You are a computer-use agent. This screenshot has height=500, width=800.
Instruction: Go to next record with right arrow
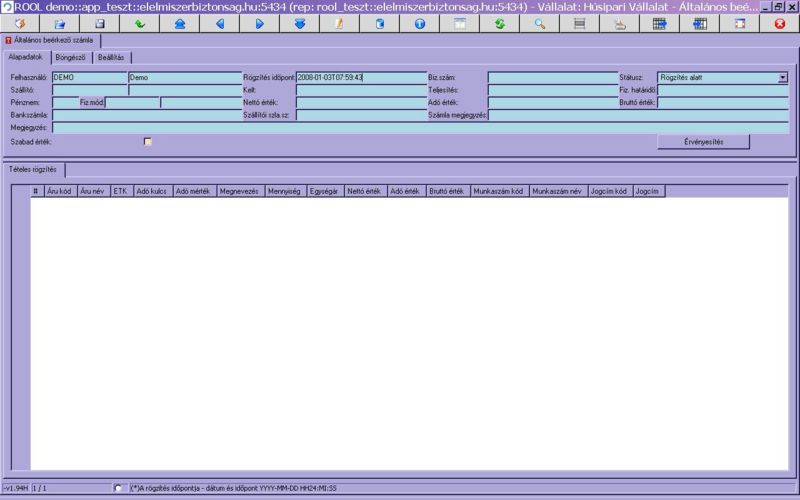pos(259,23)
